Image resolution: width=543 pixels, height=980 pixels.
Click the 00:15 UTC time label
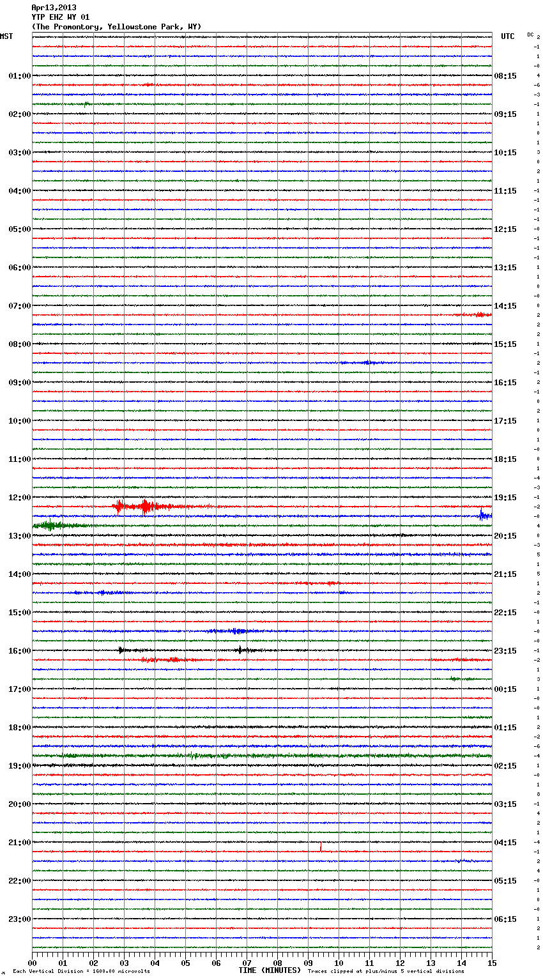coord(505,689)
